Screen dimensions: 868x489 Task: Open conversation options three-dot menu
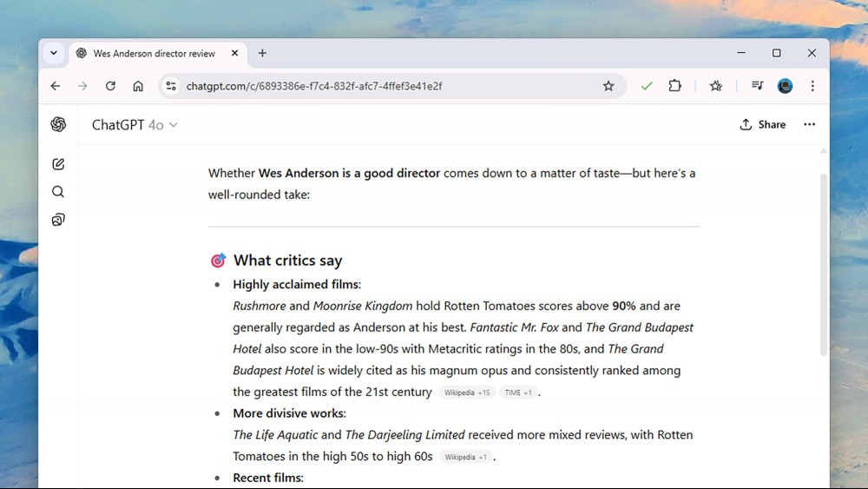tap(809, 124)
